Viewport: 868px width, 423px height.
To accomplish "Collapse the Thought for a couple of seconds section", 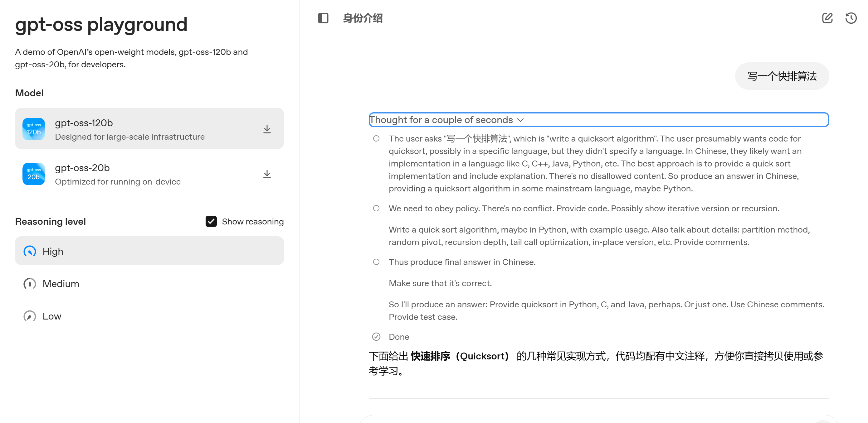I will click(598, 120).
